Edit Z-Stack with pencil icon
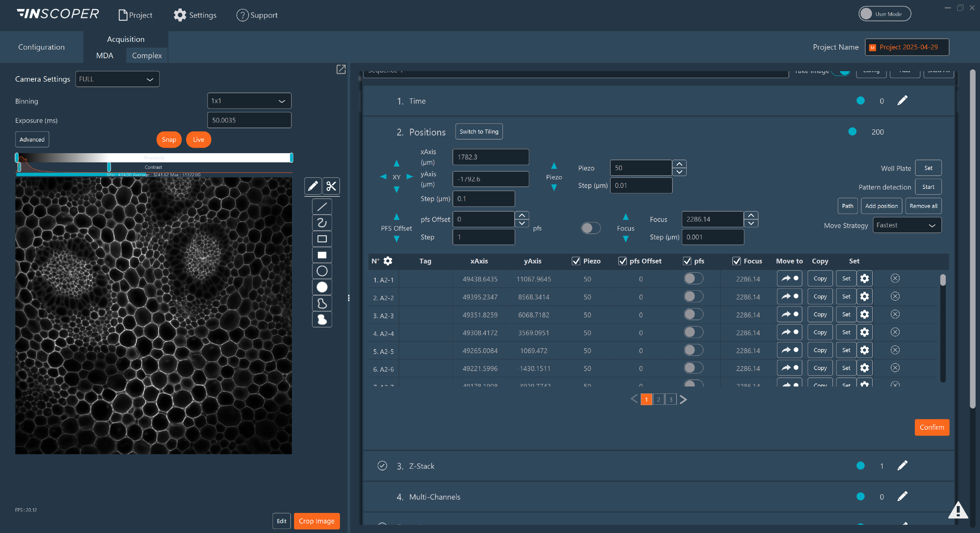This screenshot has width=980, height=533. point(902,466)
